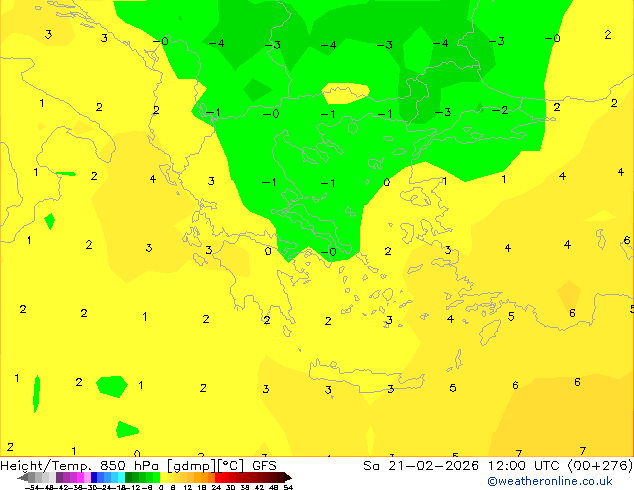This screenshot has height=490, width=634.
Task: Click the legend label '24'
Action: point(216,488)
